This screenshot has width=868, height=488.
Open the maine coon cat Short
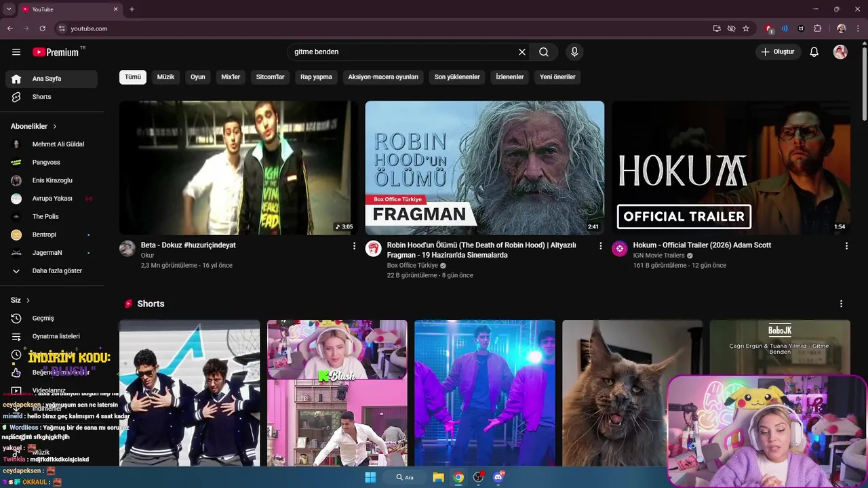[x=632, y=393]
